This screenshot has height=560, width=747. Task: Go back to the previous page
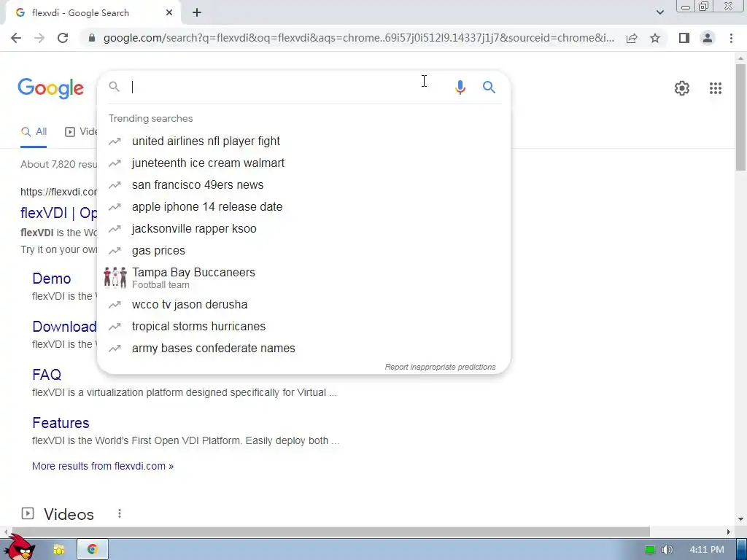16,38
